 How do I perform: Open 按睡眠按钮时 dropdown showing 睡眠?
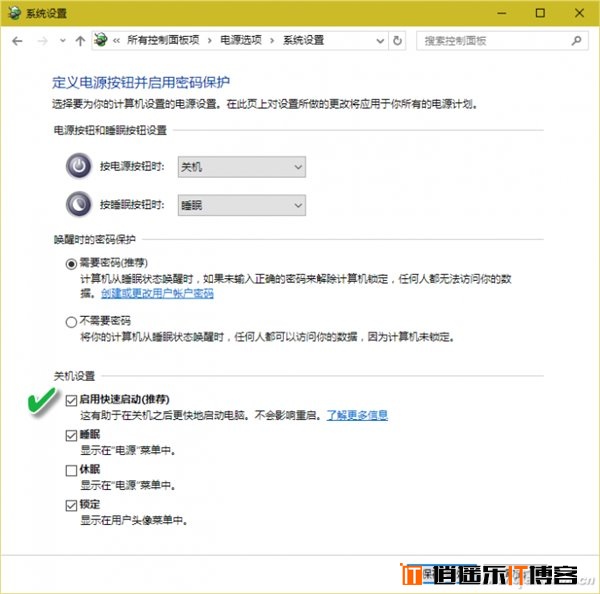tap(241, 206)
